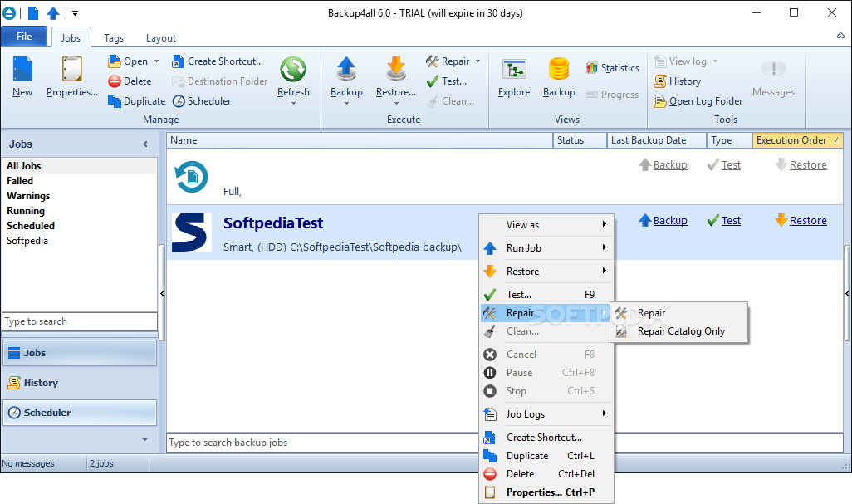Expand the ribbon Backup dropdown arrow
852x504 pixels.
pos(346,103)
